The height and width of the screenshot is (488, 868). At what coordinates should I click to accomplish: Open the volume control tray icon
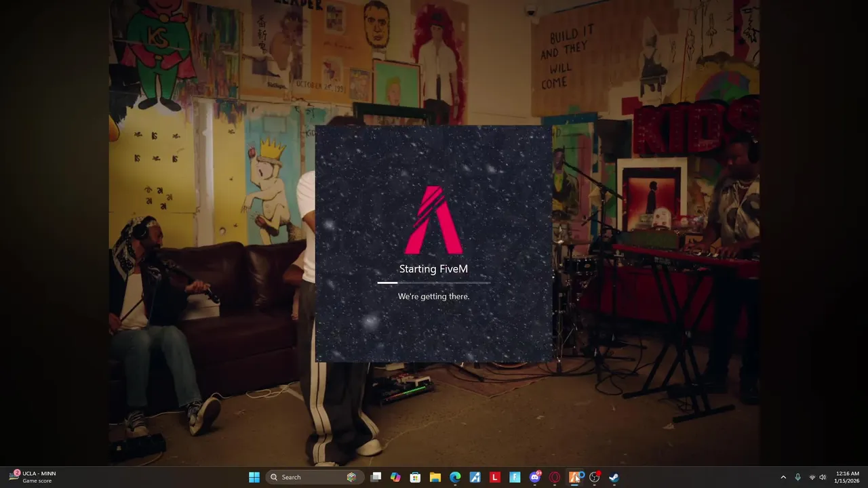(823, 477)
